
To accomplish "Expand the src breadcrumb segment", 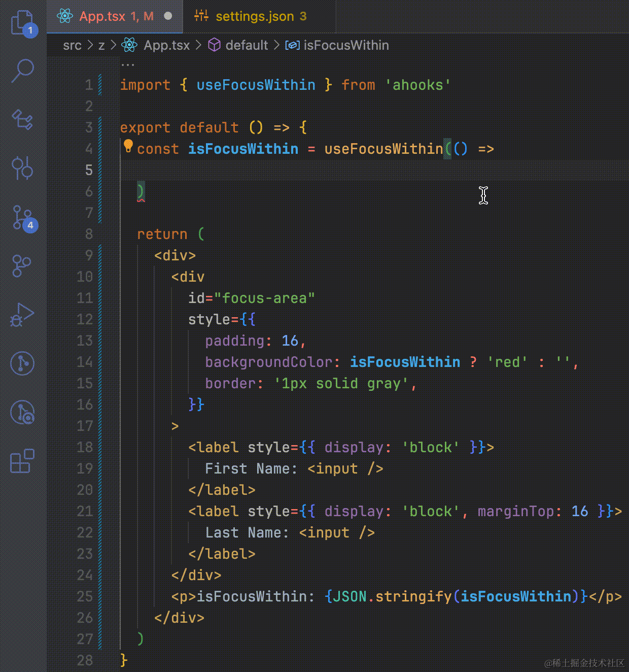I will click(x=72, y=45).
